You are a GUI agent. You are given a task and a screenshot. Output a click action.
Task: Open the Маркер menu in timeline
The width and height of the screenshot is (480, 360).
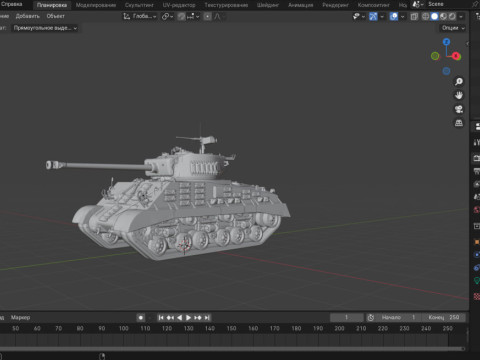pyautogui.click(x=20, y=317)
